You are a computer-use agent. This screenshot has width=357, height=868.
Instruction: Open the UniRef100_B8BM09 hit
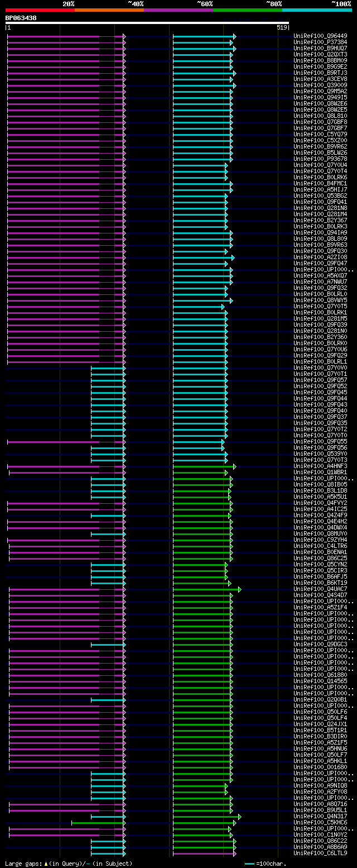[x=320, y=61]
